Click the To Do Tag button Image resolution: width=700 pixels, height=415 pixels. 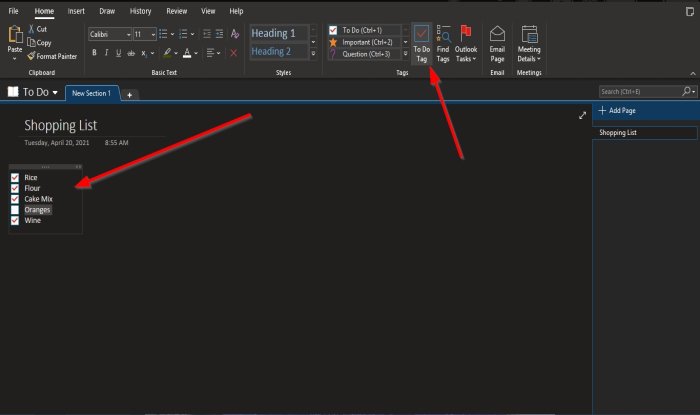[421, 44]
